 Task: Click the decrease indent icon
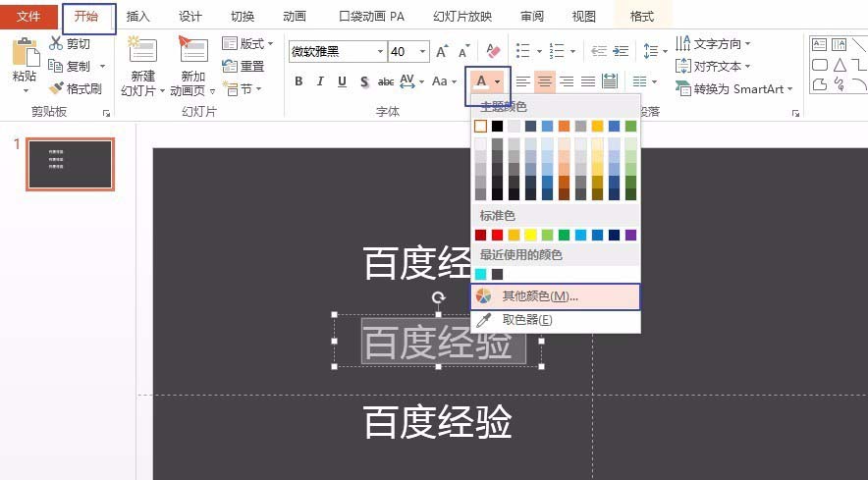598,51
